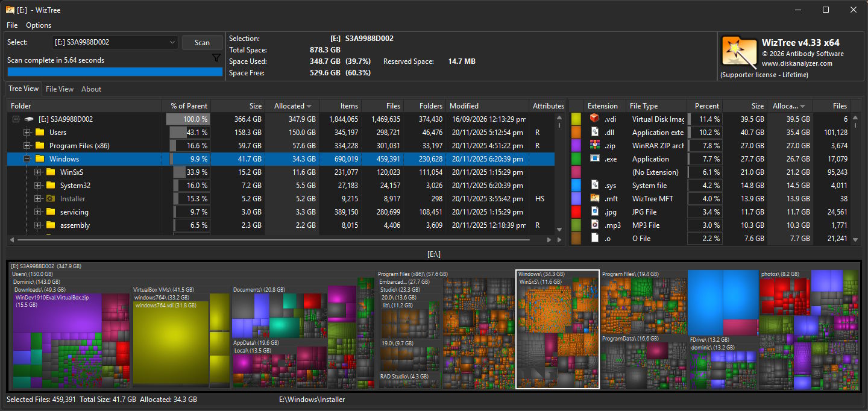Image resolution: width=868 pixels, height=411 pixels.
Task: Click the .mp3 file type icon
Action: (594, 225)
